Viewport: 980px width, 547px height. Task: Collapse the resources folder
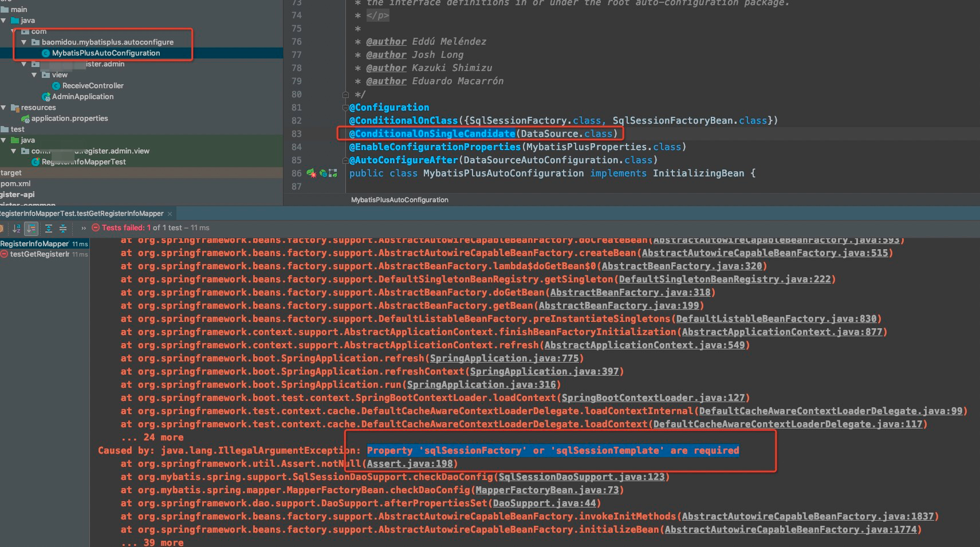pos(3,107)
